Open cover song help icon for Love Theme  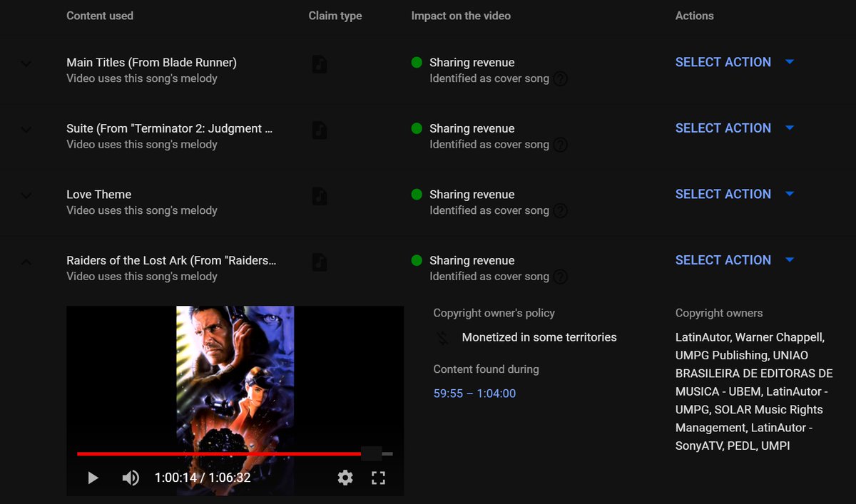coord(561,211)
